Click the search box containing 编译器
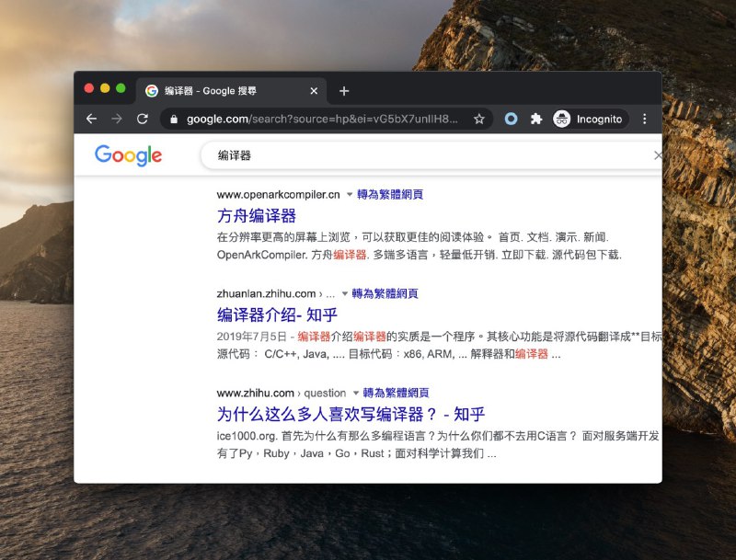 pyautogui.click(x=431, y=155)
